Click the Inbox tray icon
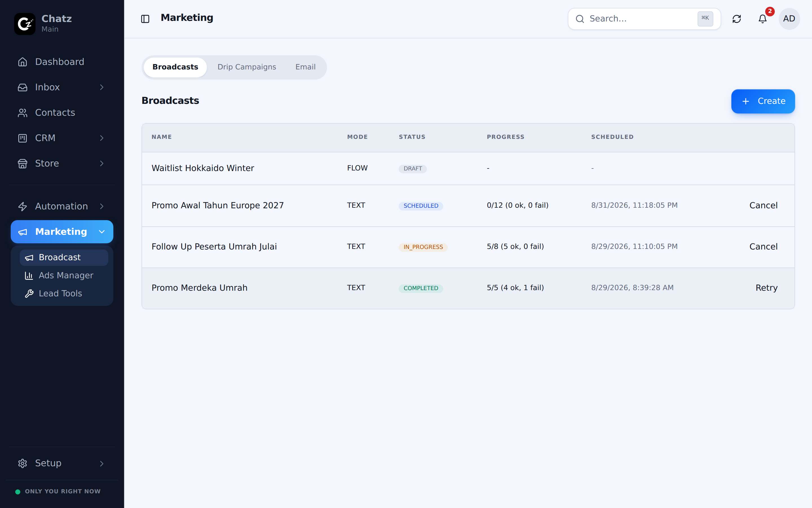The height and width of the screenshot is (508, 812). click(23, 87)
